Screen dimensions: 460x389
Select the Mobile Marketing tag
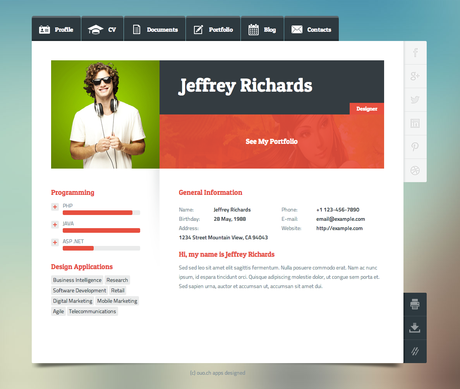117,301
